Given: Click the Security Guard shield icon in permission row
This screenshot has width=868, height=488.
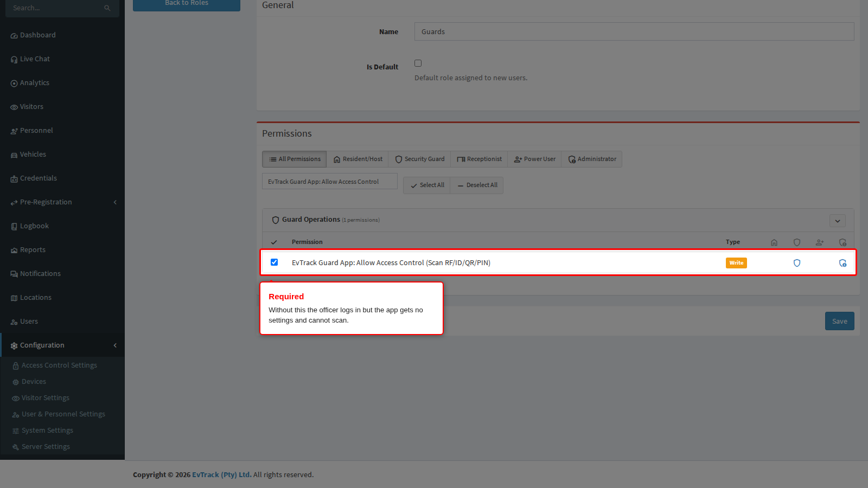Looking at the screenshot, I should pyautogui.click(x=797, y=263).
